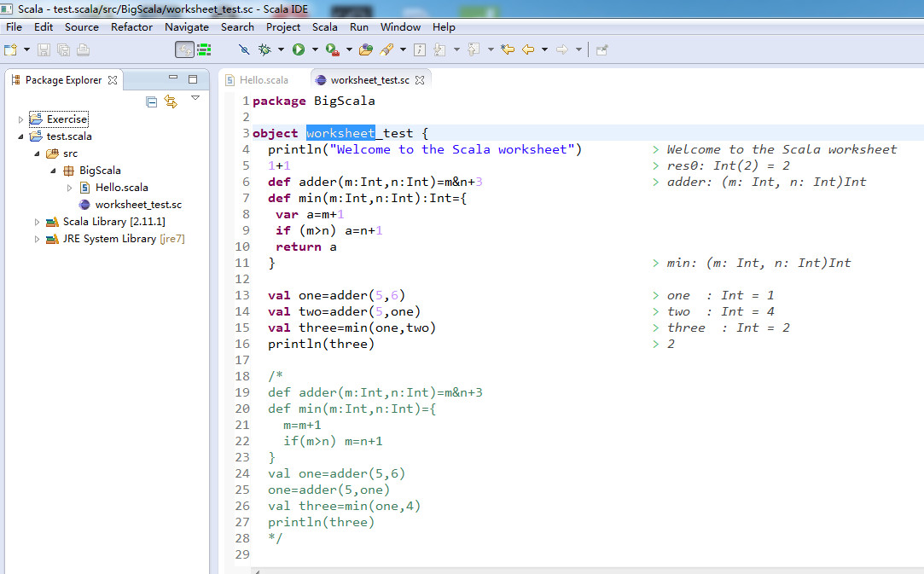Toggle Link with Editor in Package Explorer

pos(171,101)
